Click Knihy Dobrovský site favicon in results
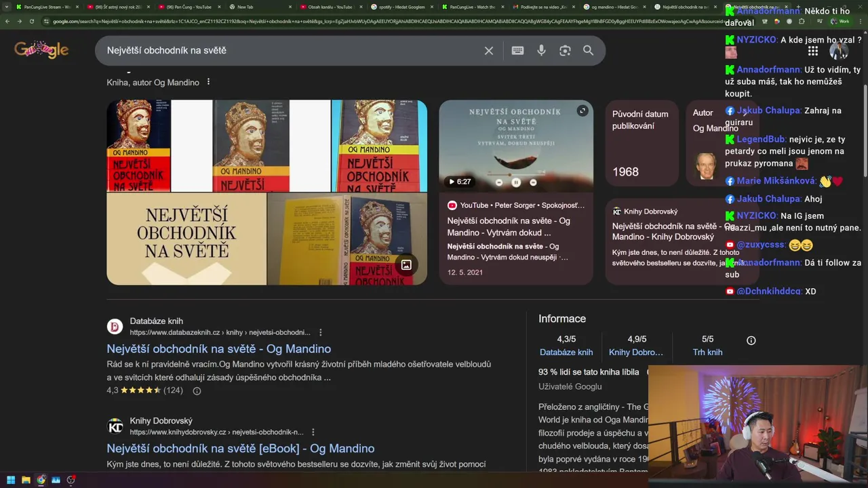Image resolution: width=868 pixels, height=488 pixels. (x=115, y=426)
